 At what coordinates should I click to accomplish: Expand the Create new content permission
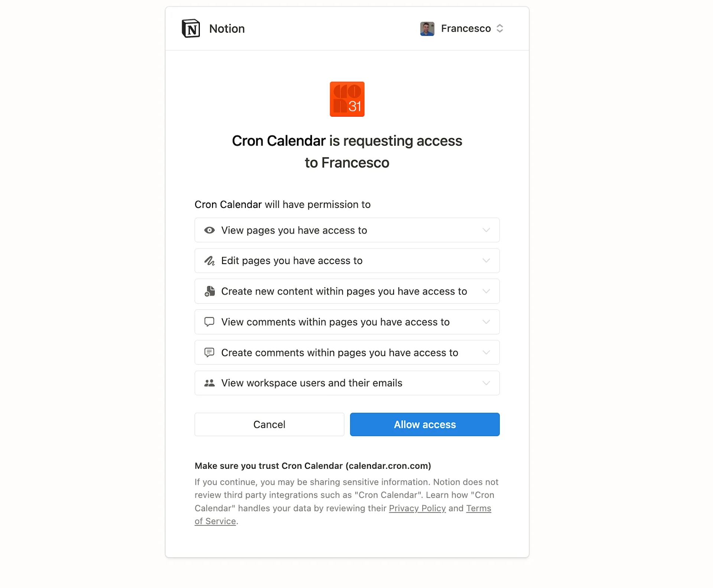(486, 291)
